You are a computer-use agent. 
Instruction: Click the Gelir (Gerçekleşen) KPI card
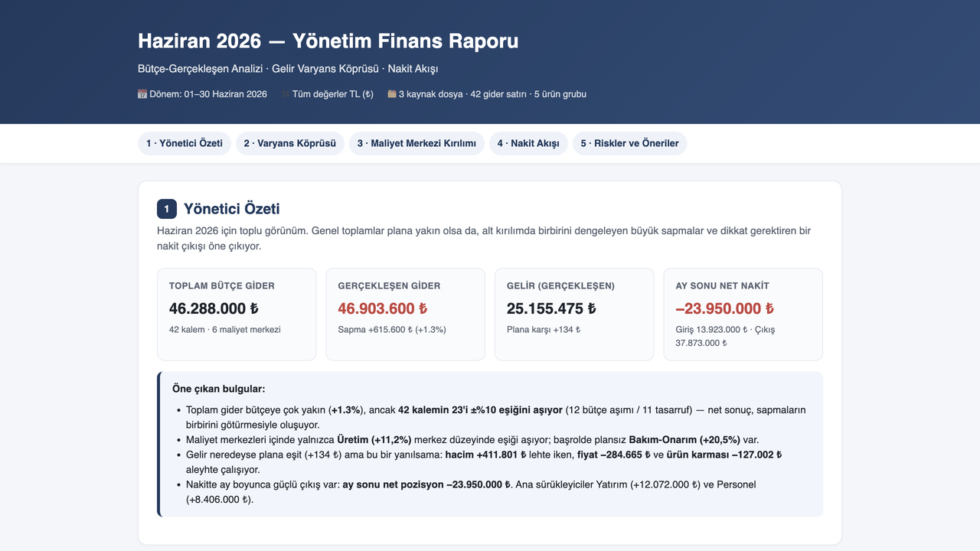click(x=574, y=314)
